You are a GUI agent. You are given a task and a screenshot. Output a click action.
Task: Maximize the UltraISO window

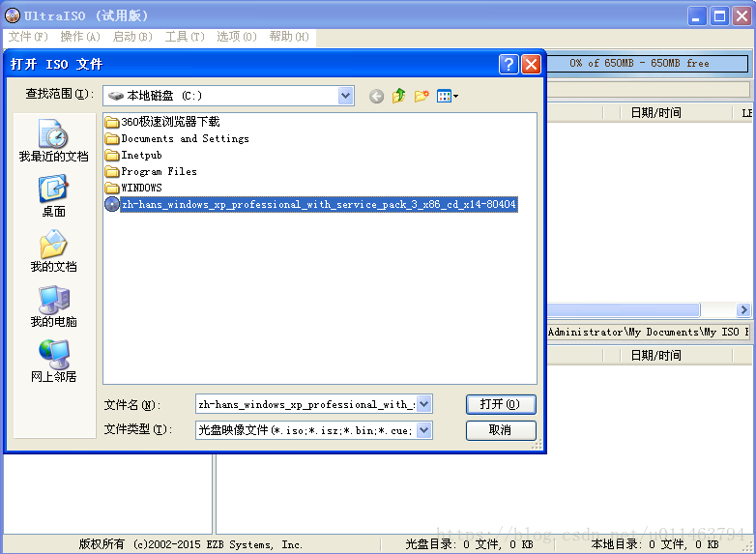[719, 16]
